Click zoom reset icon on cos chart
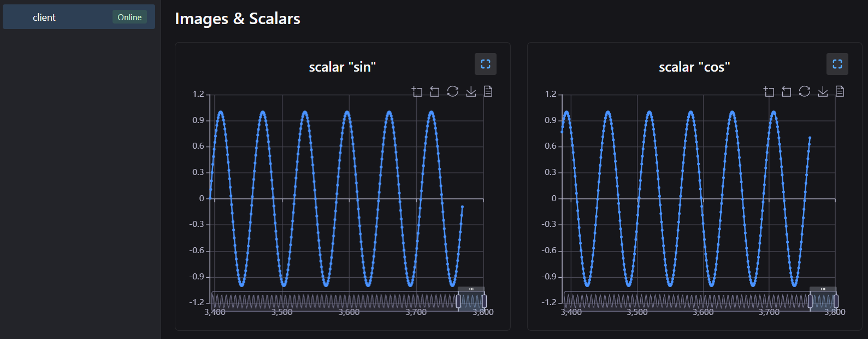 click(787, 91)
